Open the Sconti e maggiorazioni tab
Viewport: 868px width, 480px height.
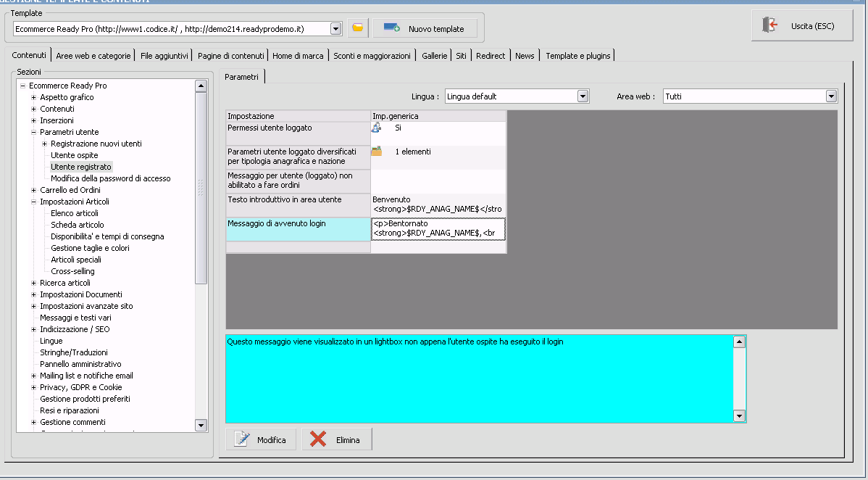pos(372,56)
